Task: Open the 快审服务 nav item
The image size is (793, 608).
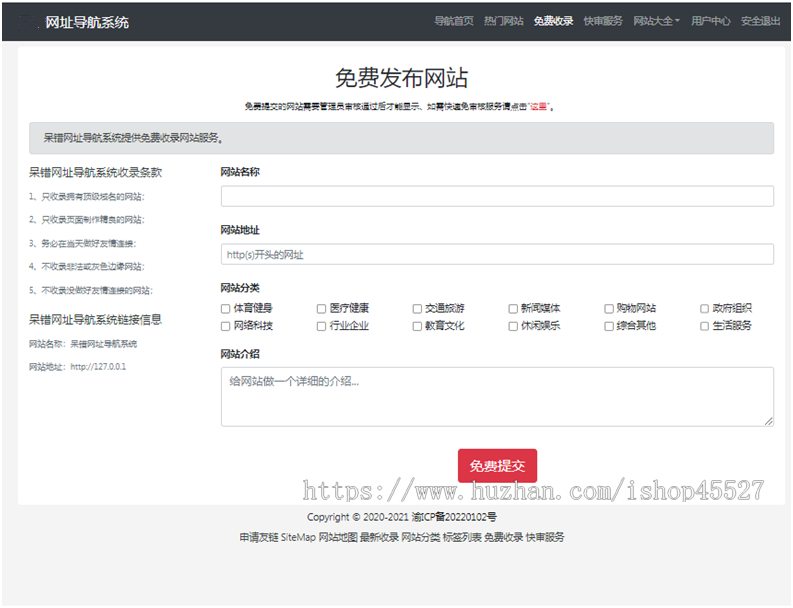Action: pyautogui.click(x=603, y=21)
